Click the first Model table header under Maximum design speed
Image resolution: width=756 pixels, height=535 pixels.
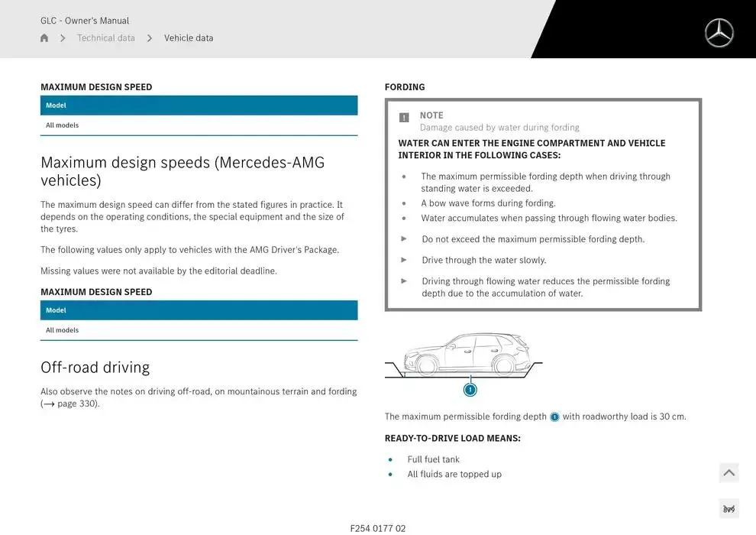pyautogui.click(x=199, y=105)
